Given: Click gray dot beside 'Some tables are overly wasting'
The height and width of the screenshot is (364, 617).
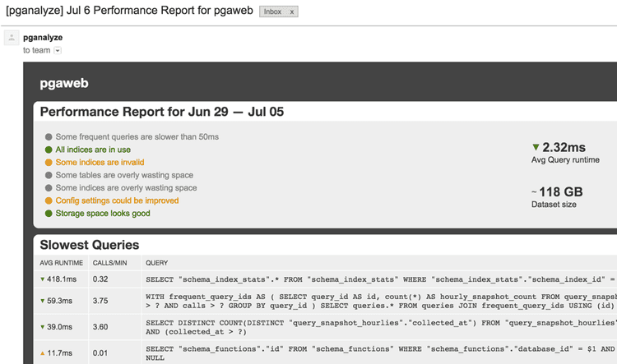Looking at the screenshot, I should 49,175.
